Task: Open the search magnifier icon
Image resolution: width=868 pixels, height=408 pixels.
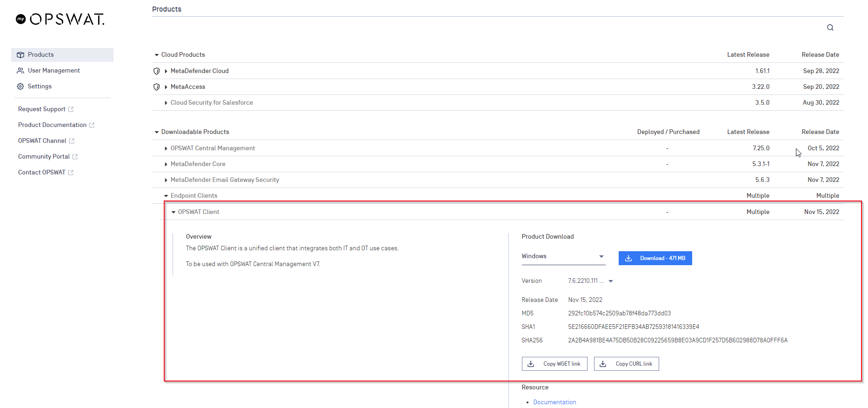Action: click(830, 27)
